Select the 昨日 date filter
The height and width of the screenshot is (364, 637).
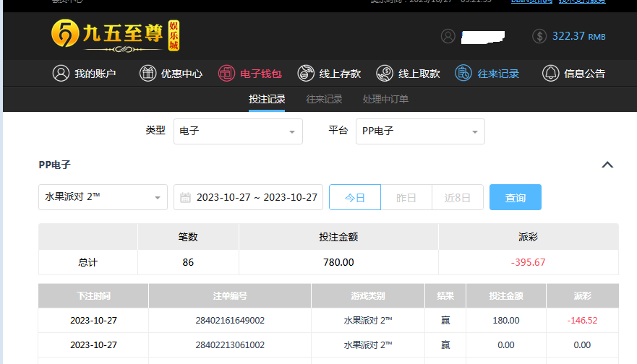406,197
